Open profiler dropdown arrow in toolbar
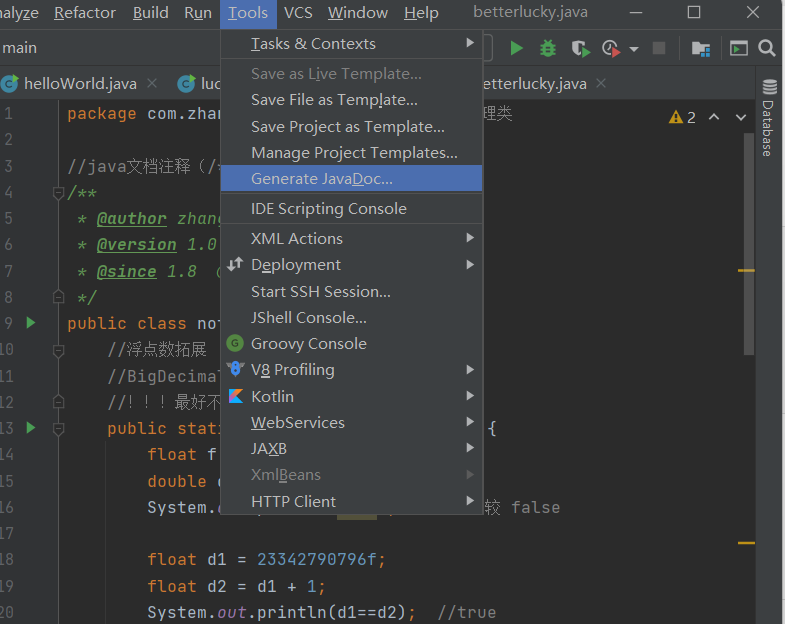The width and height of the screenshot is (785, 624). pyautogui.click(x=634, y=49)
